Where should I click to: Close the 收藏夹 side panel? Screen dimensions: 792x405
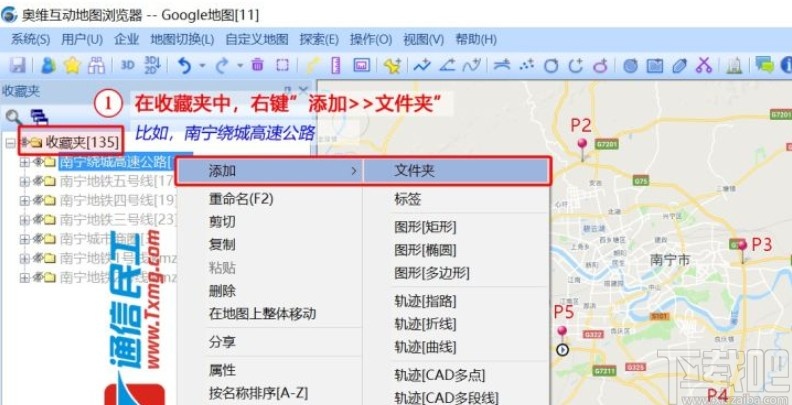[x=303, y=91]
